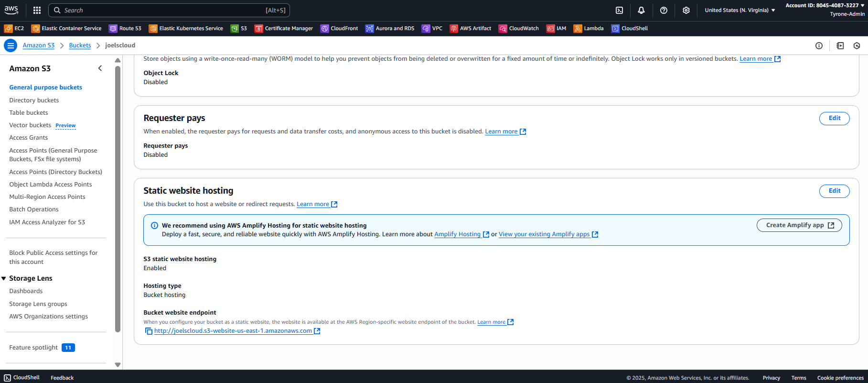Edit Static website hosting settings
This screenshot has height=383, width=868.
(834, 191)
